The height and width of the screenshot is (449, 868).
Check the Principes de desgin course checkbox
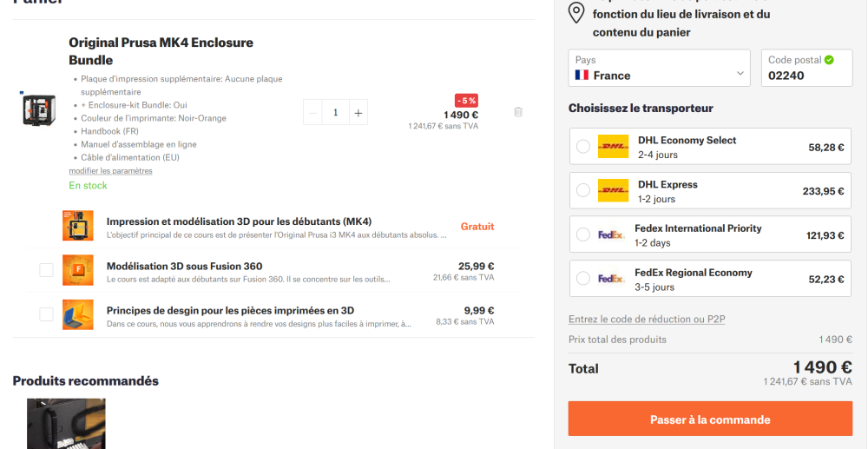click(47, 314)
